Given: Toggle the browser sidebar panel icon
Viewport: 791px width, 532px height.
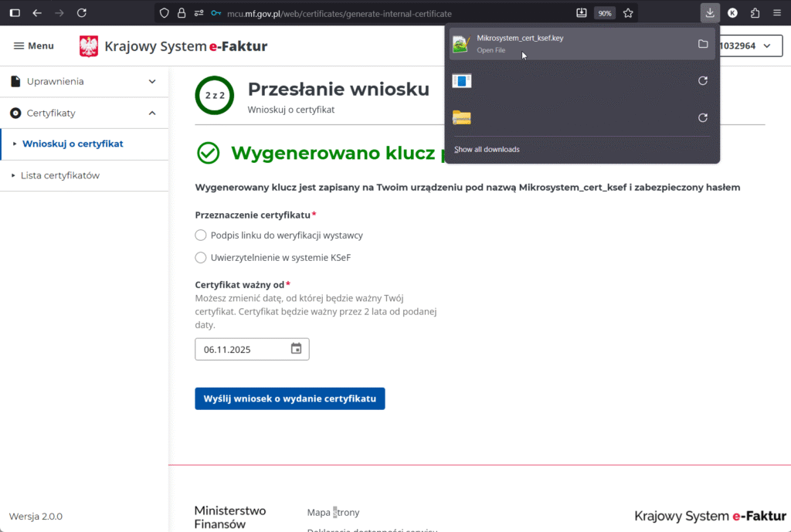Looking at the screenshot, I should (x=15, y=13).
